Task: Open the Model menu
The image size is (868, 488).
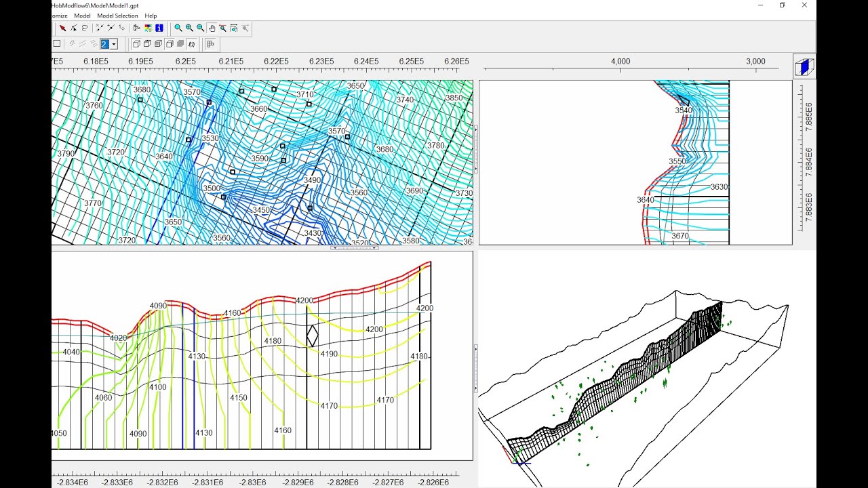Action: (x=82, y=16)
